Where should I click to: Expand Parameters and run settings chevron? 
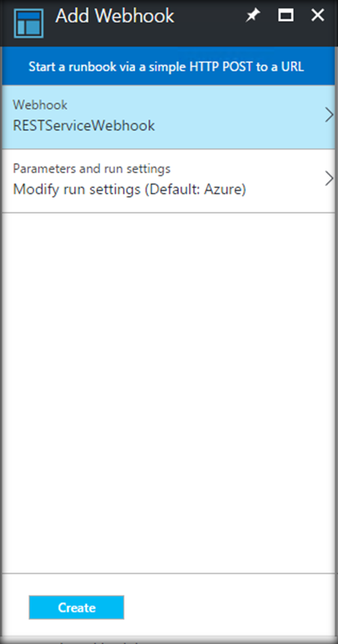[329, 179]
